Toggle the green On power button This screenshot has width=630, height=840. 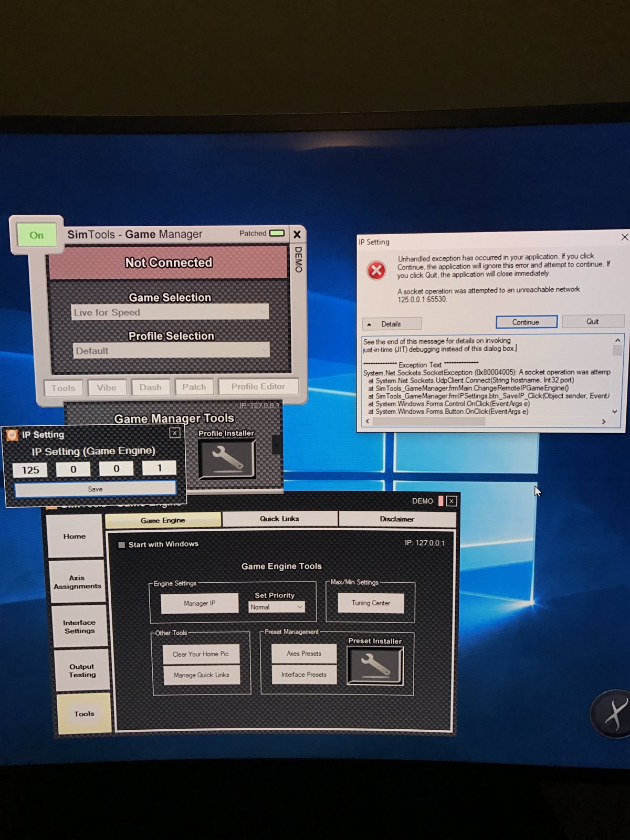(36, 235)
